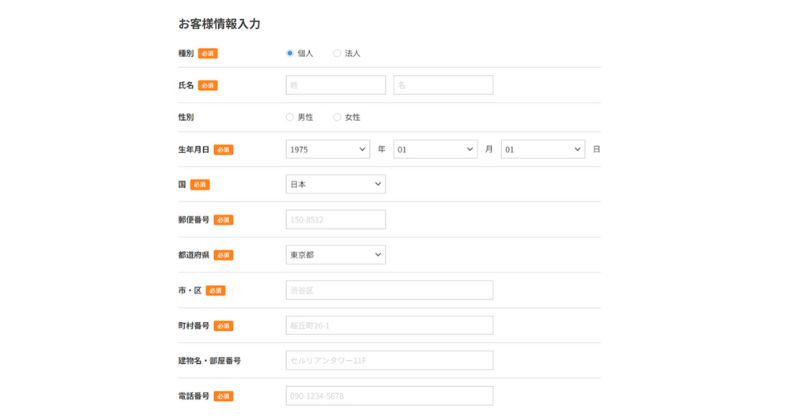
Task: Open the 国 country dropdown showing 日本
Action: [335, 184]
